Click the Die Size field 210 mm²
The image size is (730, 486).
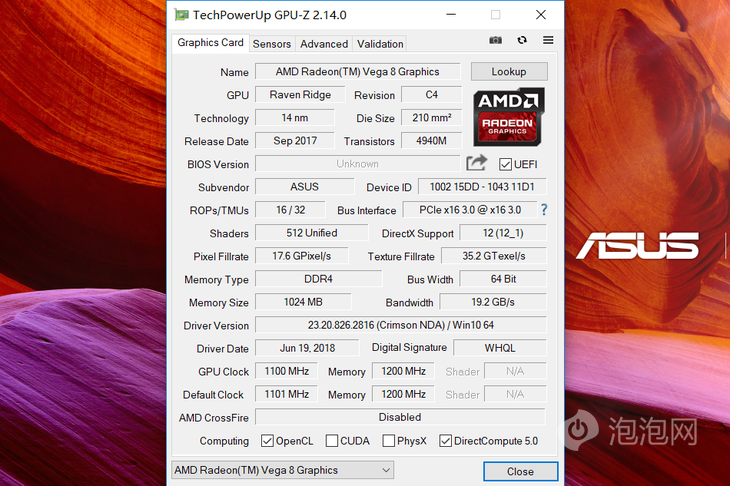[432, 118]
